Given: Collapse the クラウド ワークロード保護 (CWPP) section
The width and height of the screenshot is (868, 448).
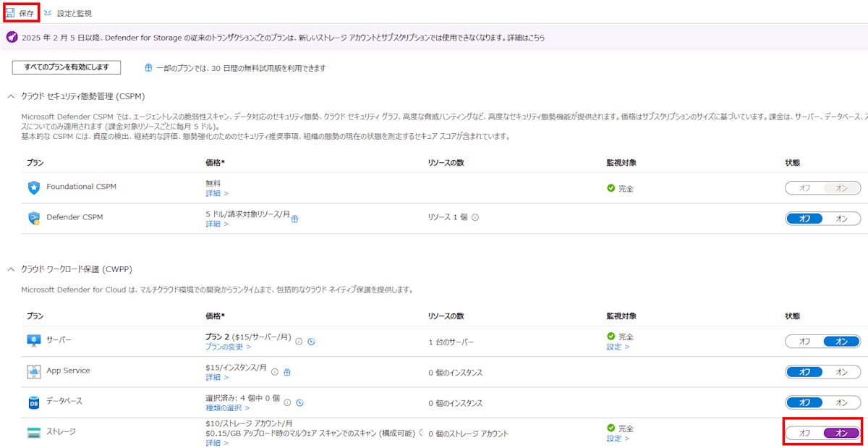Looking at the screenshot, I should (x=11, y=269).
